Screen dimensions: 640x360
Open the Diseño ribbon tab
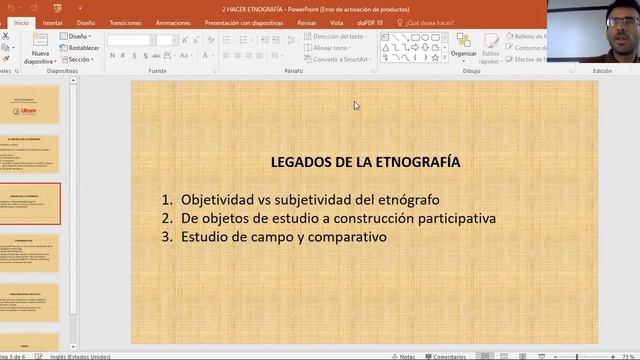click(86, 23)
